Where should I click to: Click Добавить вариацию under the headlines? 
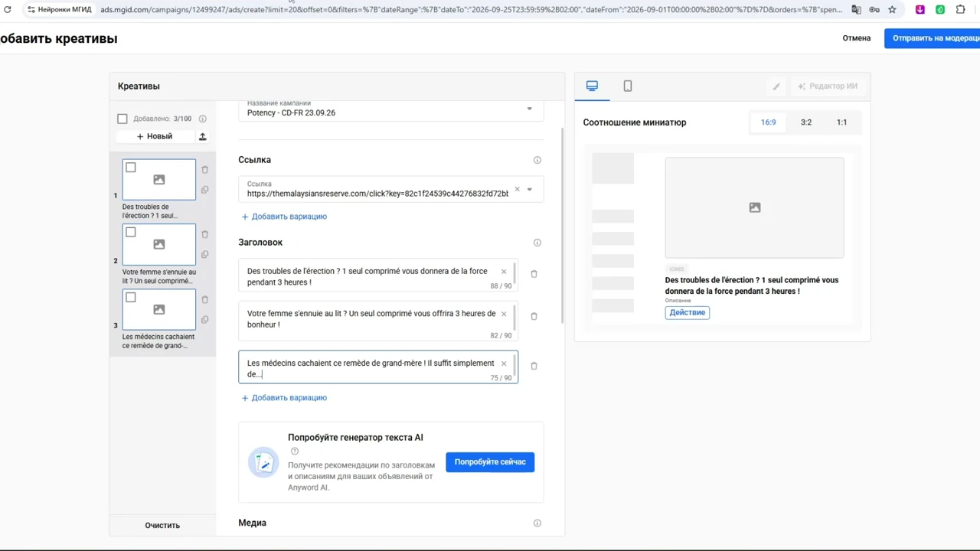(284, 398)
